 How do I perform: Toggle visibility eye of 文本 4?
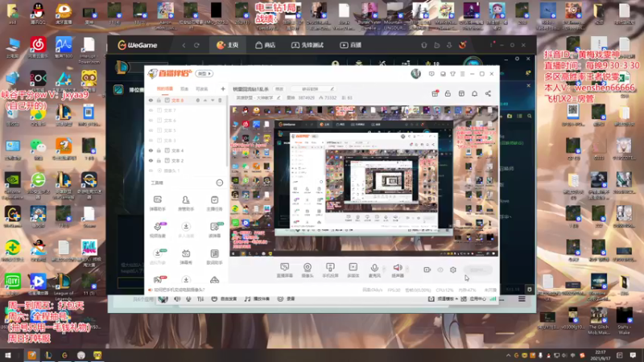[x=151, y=150]
